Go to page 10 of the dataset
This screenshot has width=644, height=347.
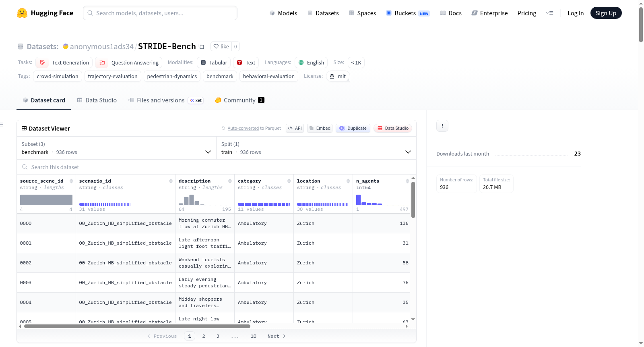click(x=254, y=336)
